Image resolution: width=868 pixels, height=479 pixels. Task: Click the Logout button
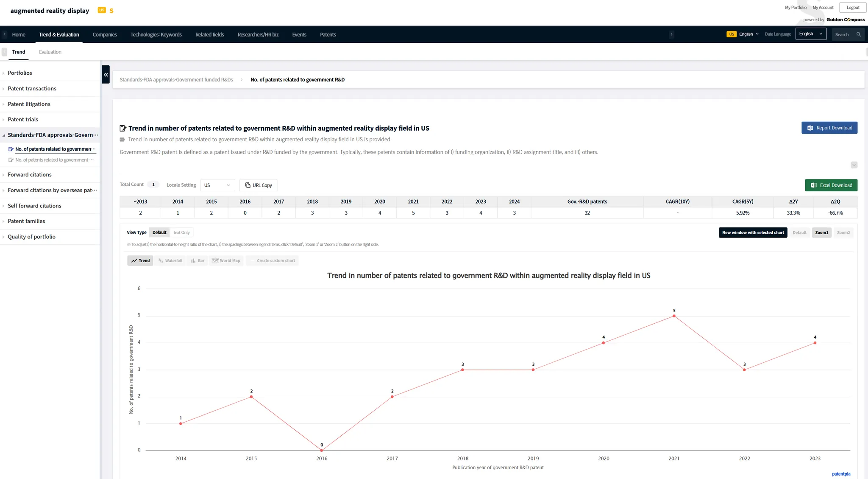(853, 8)
